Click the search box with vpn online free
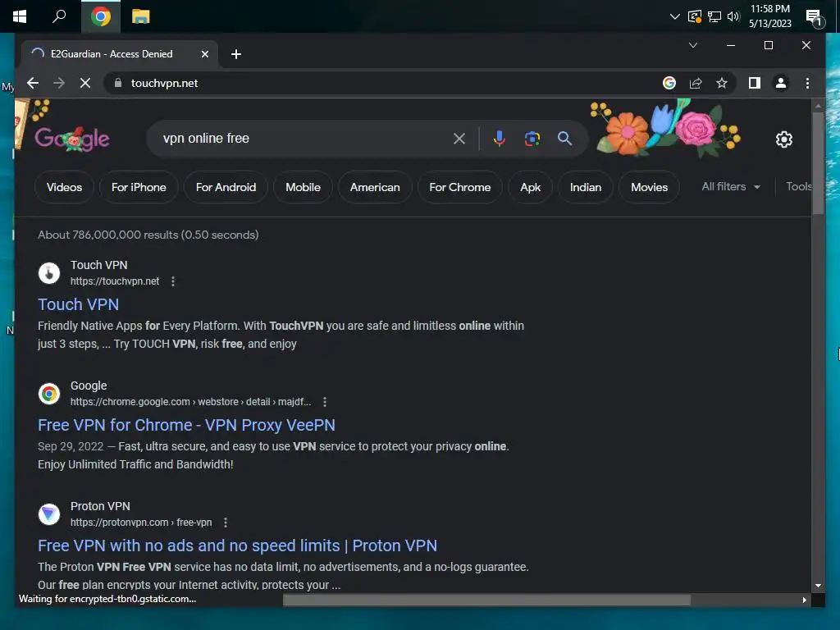Viewport: 840px width, 630px height. click(303, 138)
